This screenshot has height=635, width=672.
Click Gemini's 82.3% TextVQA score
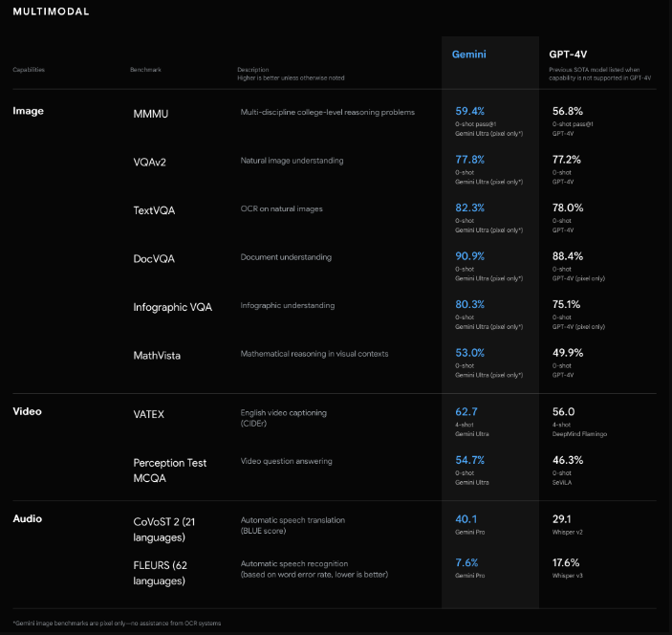pyautogui.click(x=469, y=208)
